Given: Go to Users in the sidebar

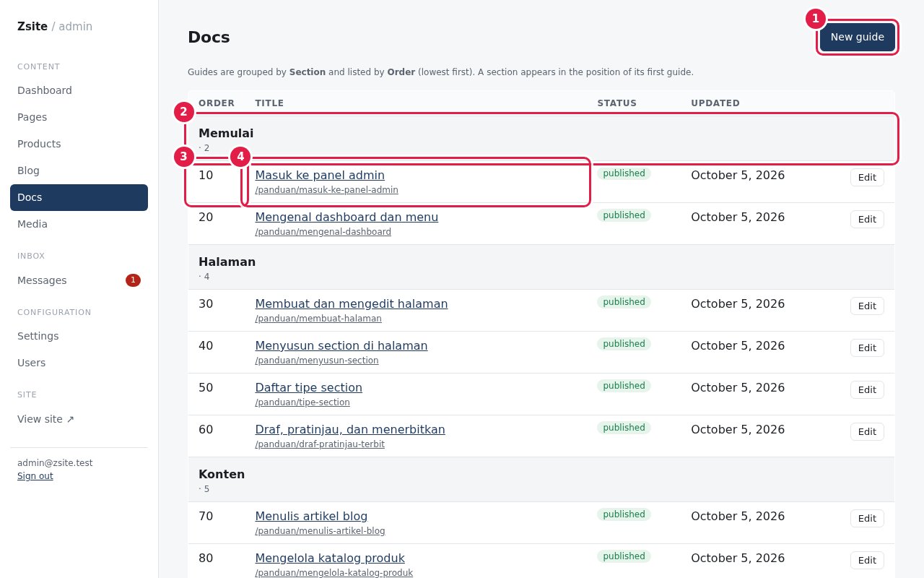Looking at the screenshot, I should pos(79,363).
